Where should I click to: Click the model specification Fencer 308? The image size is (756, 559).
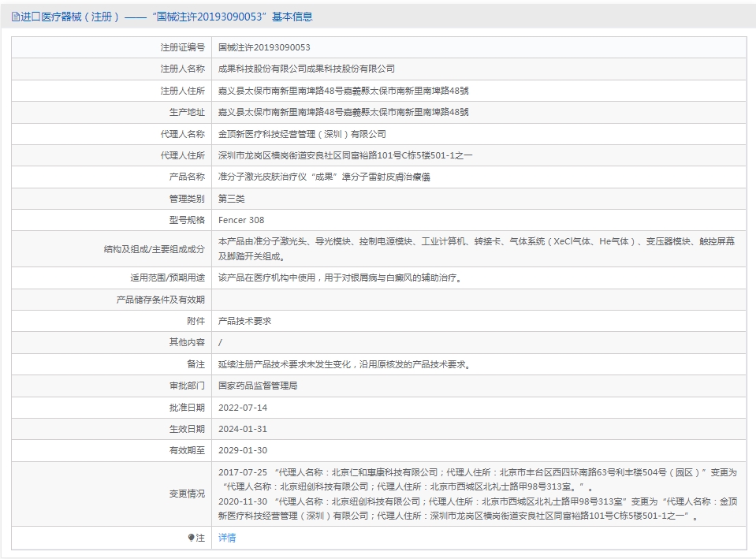pos(241,220)
